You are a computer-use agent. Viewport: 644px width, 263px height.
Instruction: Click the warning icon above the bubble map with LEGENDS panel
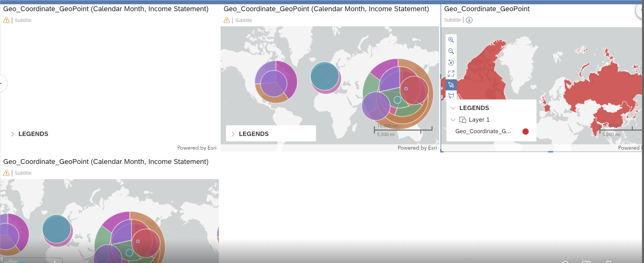click(x=227, y=20)
